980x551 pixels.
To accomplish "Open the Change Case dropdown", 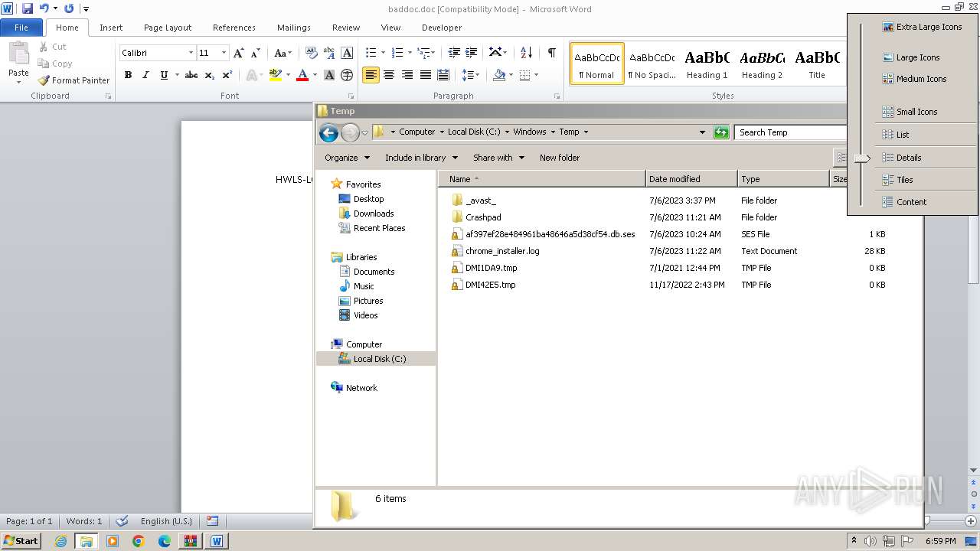I will coord(283,53).
